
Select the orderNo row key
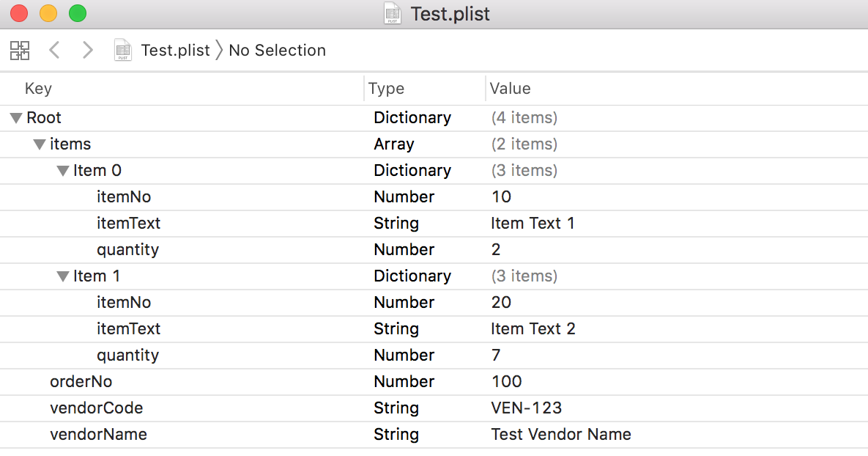pos(81,382)
